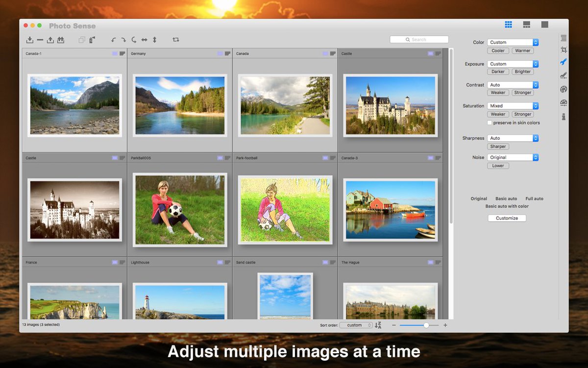Screen dimensions: 588x368
Task: Open the color palette panel icon
Action: point(563,89)
